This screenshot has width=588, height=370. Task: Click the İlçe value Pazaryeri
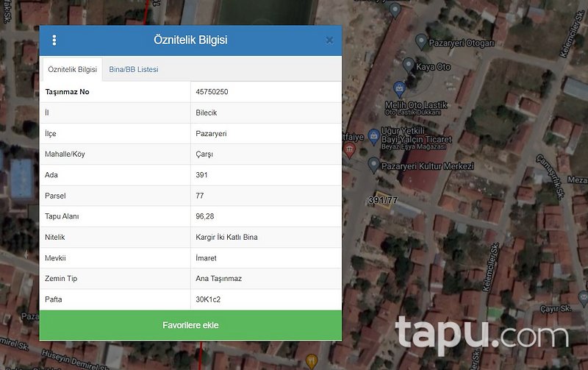coord(211,134)
